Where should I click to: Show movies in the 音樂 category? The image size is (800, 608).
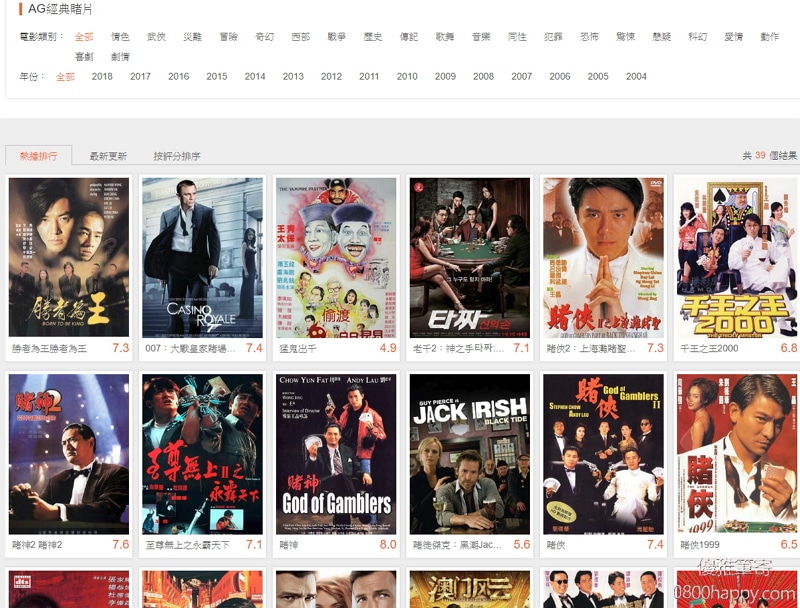(481, 37)
